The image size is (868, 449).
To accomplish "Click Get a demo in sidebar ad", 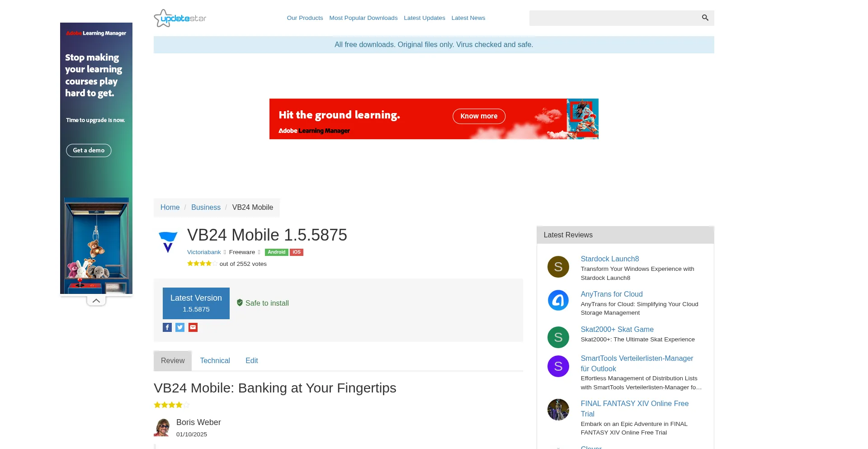I will (89, 151).
